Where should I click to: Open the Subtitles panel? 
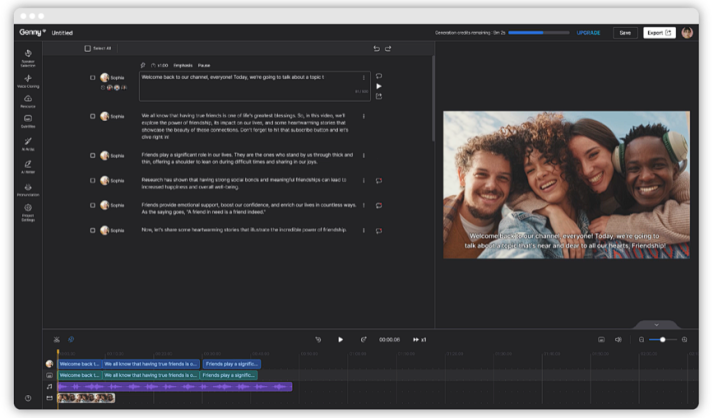tap(28, 120)
